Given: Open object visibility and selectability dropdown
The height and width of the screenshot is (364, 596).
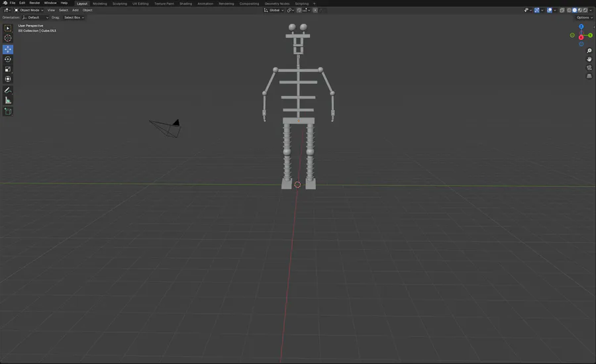Looking at the screenshot, I should (528, 11).
